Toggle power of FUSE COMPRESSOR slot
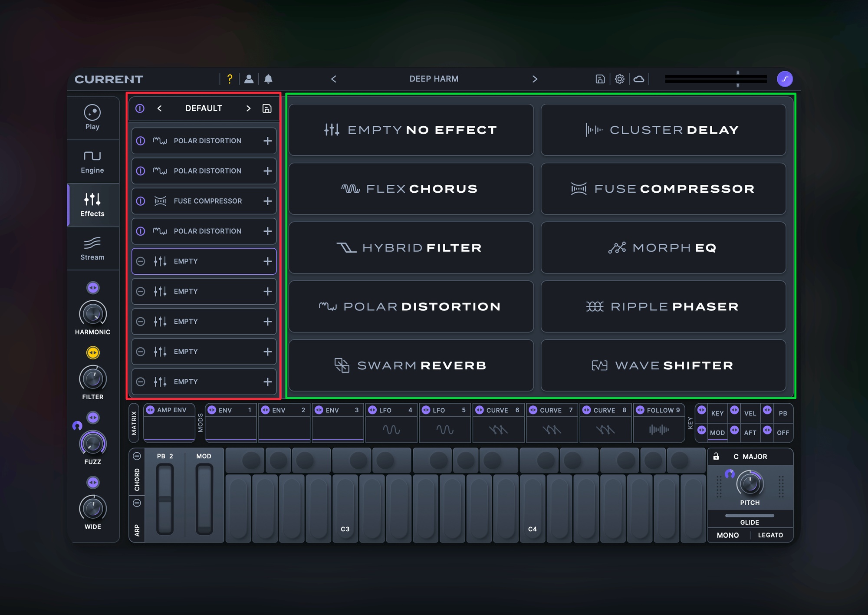This screenshot has width=868, height=615. (x=141, y=201)
